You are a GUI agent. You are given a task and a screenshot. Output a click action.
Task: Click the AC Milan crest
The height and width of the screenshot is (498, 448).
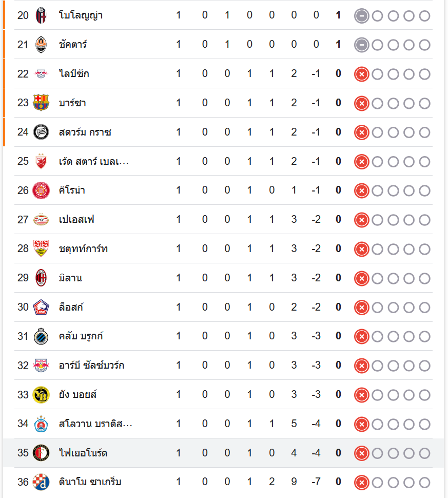[41, 278]
